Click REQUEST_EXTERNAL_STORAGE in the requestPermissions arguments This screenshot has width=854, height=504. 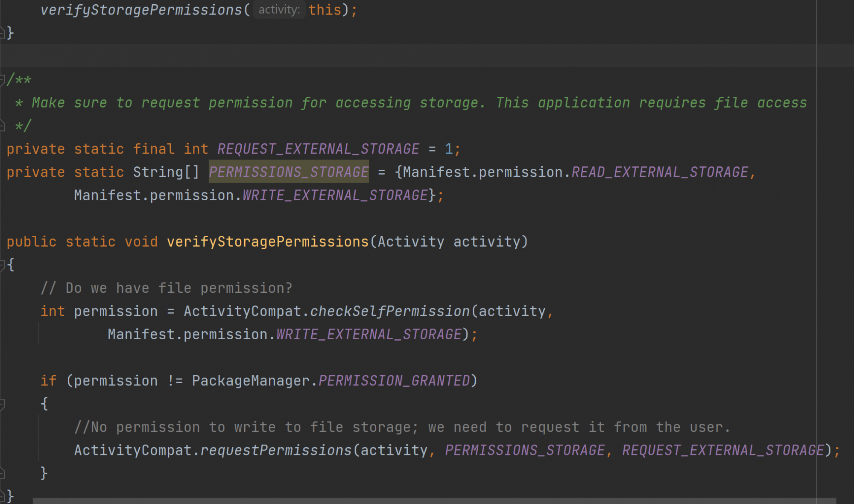point(723,450)
